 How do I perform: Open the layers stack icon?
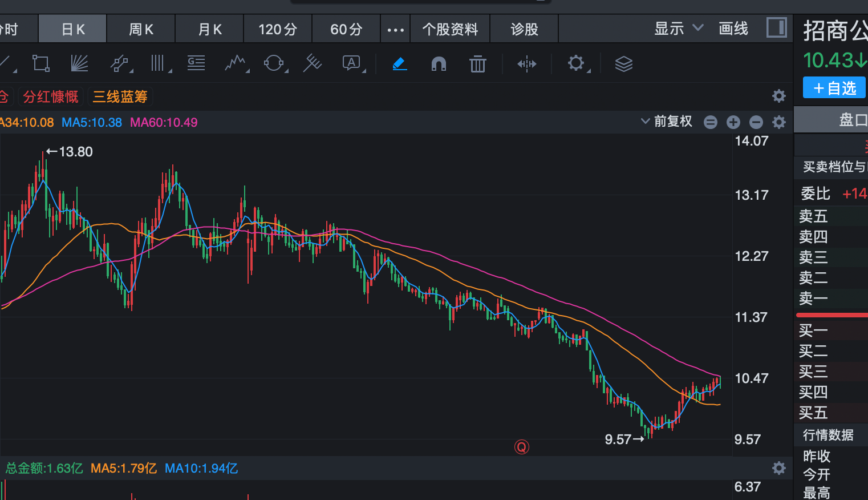coord(623,64)
